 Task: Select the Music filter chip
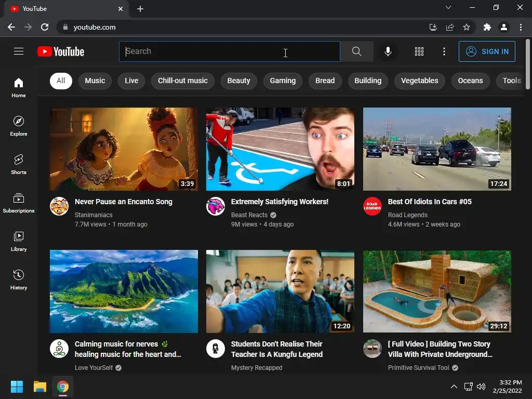[95, 81]
